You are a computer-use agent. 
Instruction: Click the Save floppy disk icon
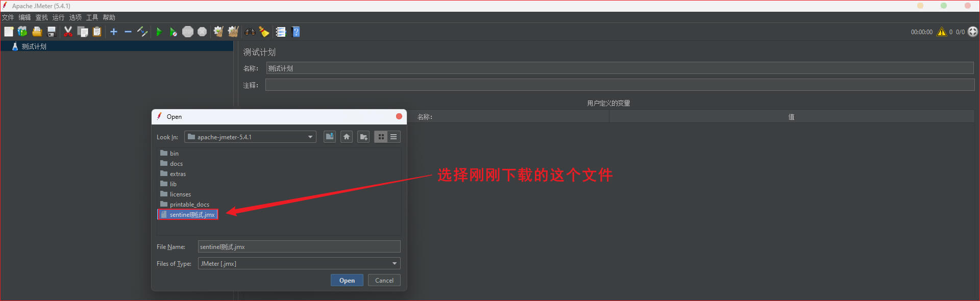51,32
